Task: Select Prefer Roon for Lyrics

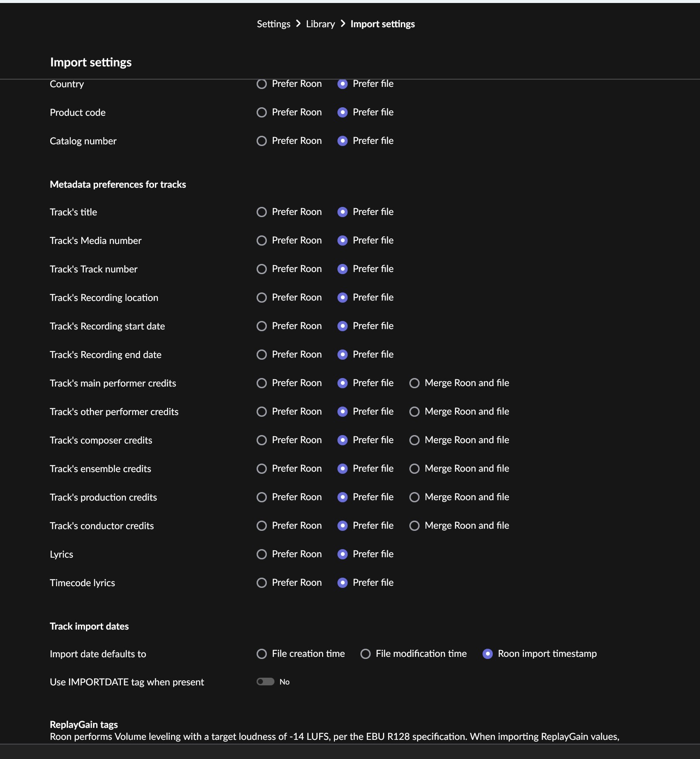Action: pos(261,554)
